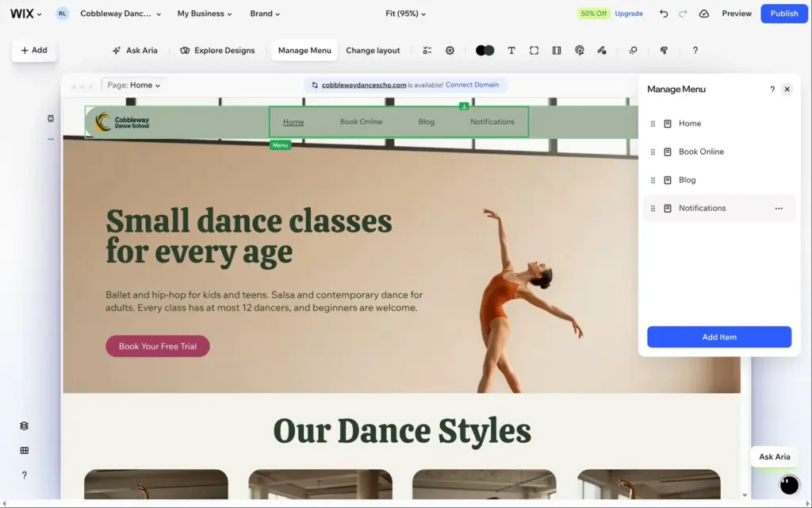This screenshot has width=812, height=508.
Task: Select Blog in the Manage Menu list
Action: pos(718,180)
